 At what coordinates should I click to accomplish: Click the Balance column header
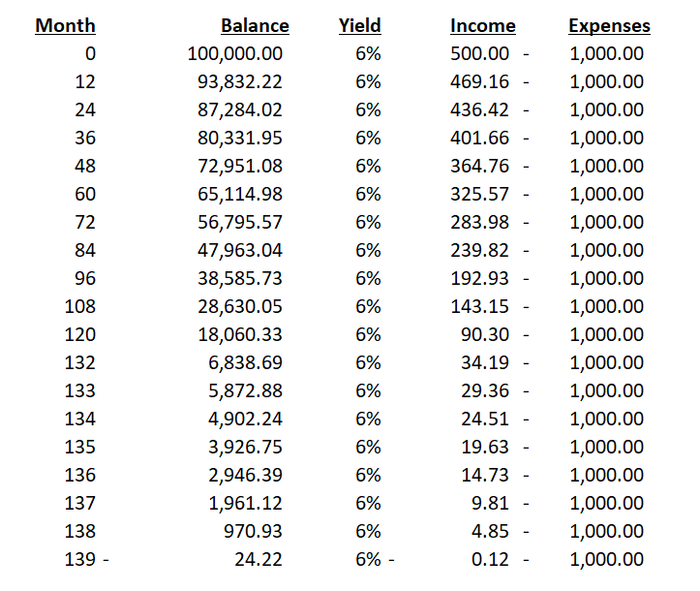[255, 26]
